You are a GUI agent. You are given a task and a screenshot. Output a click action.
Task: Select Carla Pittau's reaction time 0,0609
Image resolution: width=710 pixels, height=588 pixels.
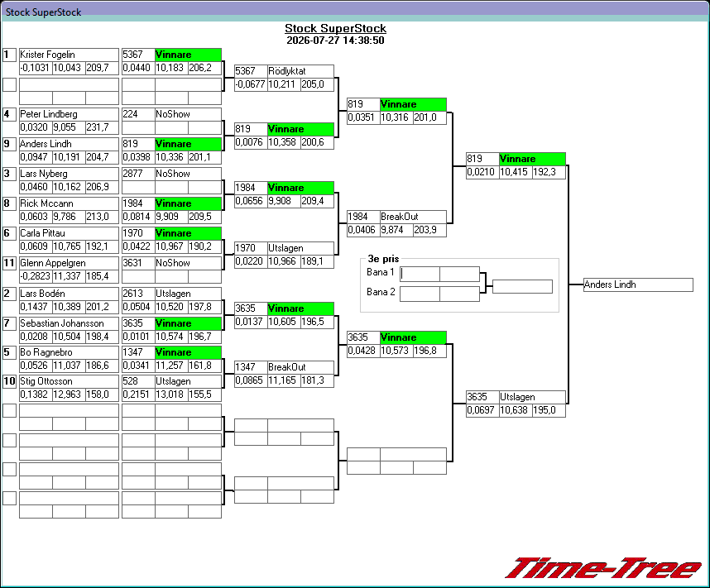coord(36,246)
